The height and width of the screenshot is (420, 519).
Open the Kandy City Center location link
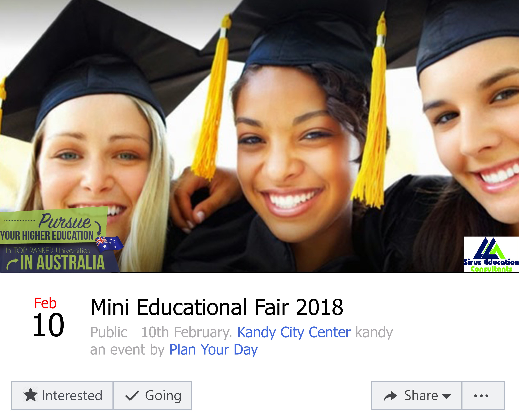click(294, 332)
